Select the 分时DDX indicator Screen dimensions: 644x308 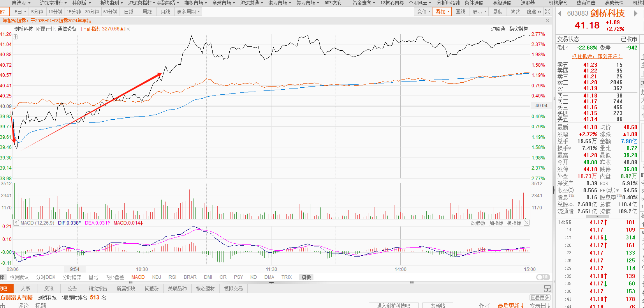coord(46,277)
